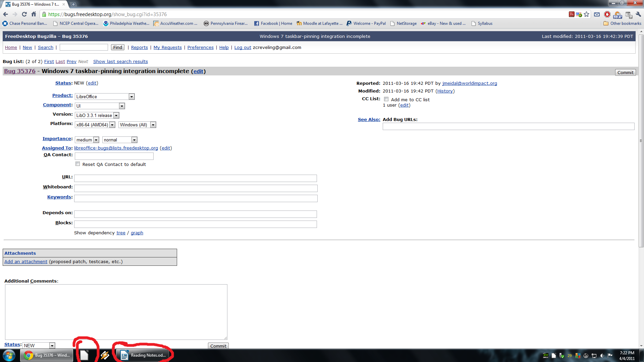Go to My Requests in navigation bar

coord(167,47)
